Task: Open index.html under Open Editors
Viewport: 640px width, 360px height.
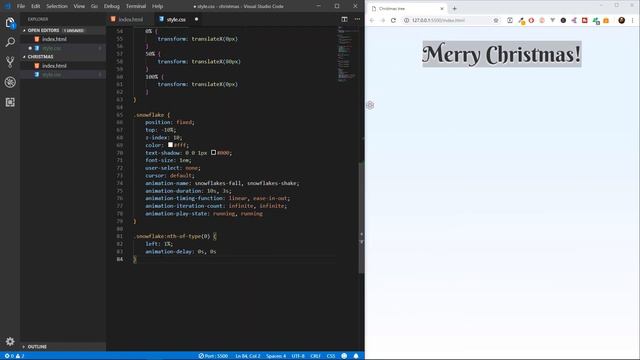Action: click(63, 39)
